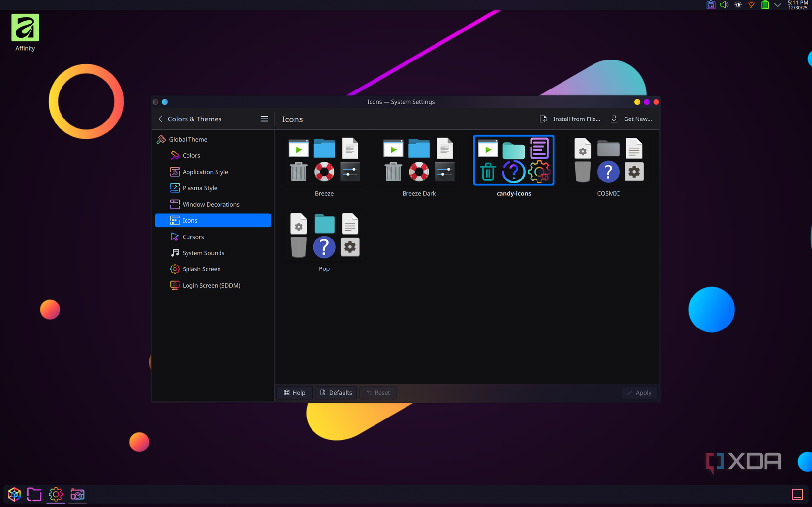Open the Global Theme settings
Screen dimensions: 812x507
coord(188,139)
